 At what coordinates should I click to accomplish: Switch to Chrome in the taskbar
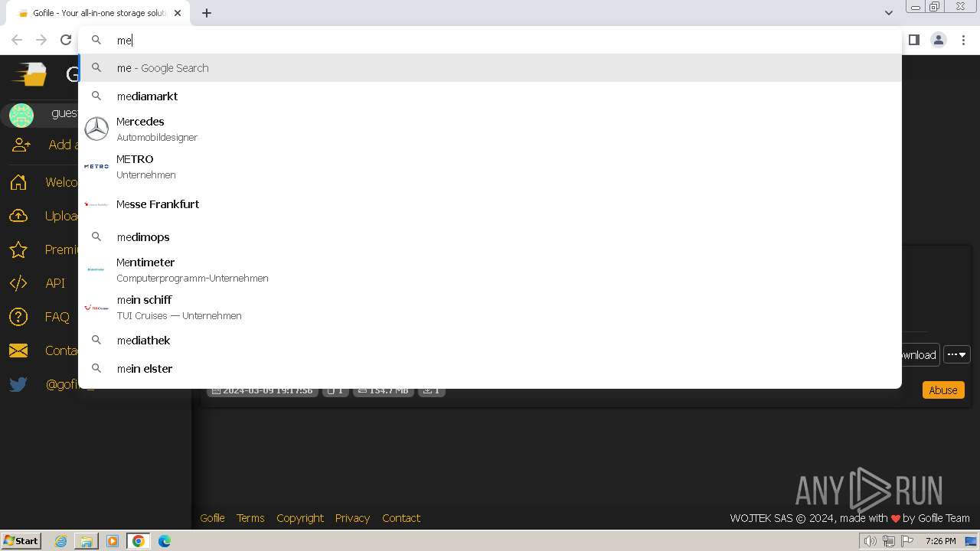(139, 541)
